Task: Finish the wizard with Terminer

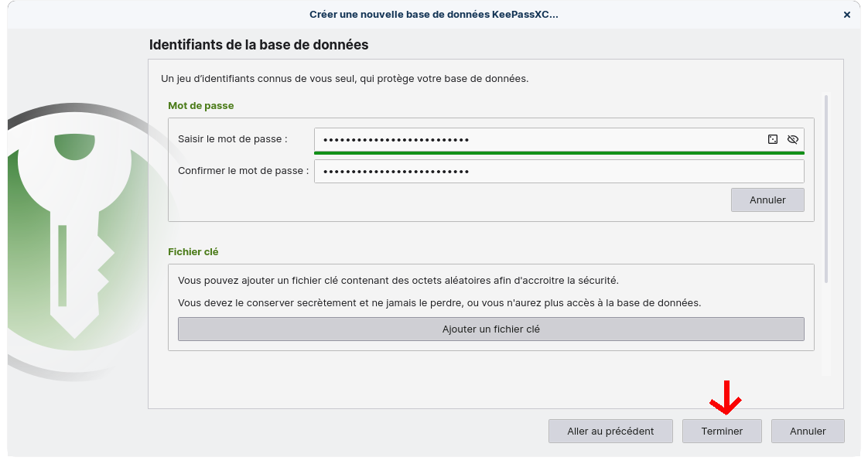Action: point(722,431)
